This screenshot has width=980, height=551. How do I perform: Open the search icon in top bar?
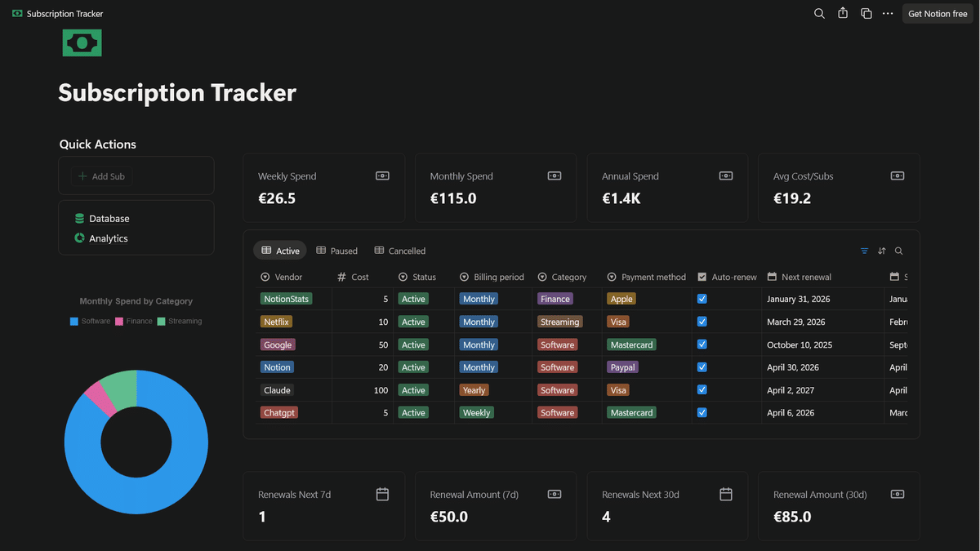(x=819, y=14)
